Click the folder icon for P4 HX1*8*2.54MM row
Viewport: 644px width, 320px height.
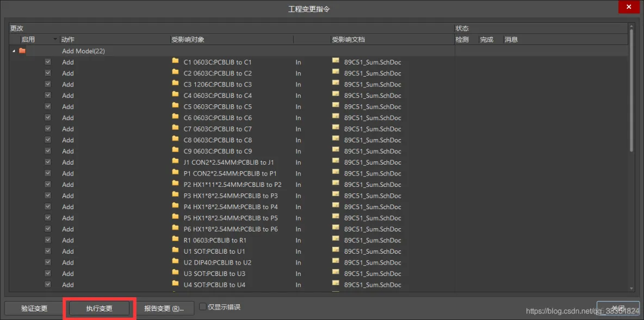click(175, 205)
